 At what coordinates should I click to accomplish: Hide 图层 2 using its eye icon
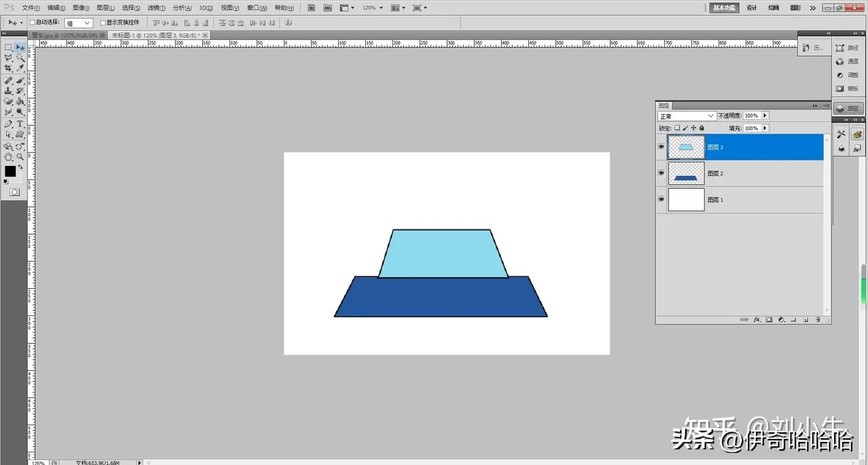(661, 173)
